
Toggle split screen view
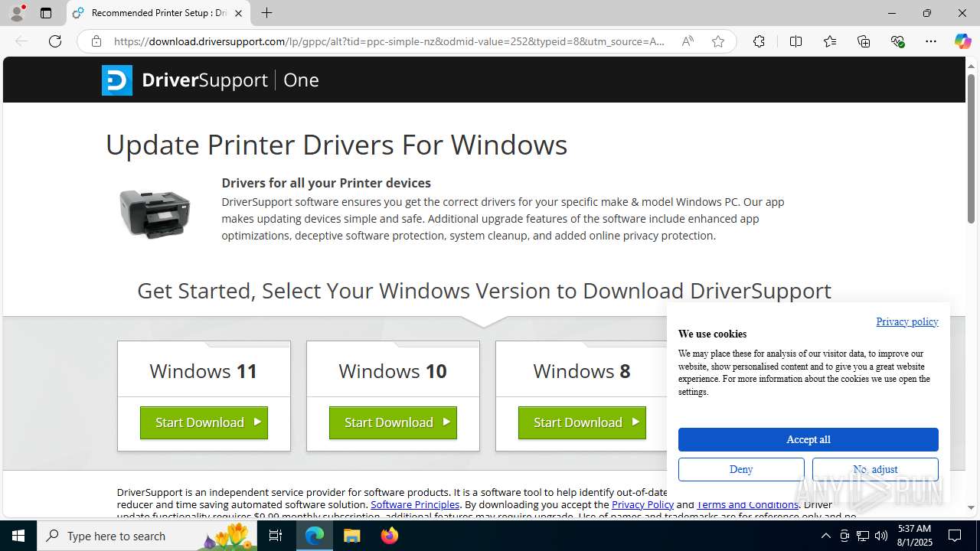pos(795,41)
